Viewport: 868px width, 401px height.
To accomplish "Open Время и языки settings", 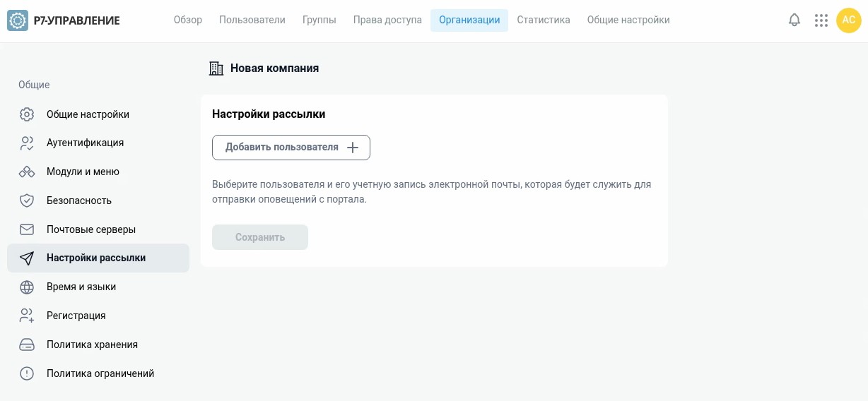I will click(98, 287).
